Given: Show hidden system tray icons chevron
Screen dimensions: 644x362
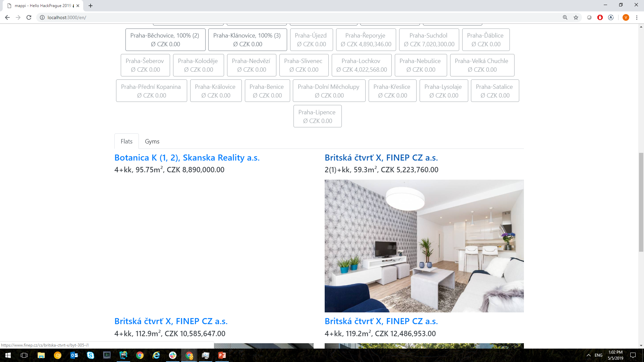Looking at the screenshot, I should click(x=588, y=355).
